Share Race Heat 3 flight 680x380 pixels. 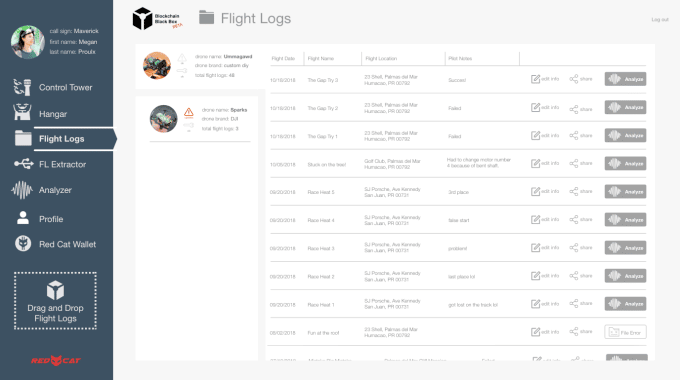click(x=581, y=248)
